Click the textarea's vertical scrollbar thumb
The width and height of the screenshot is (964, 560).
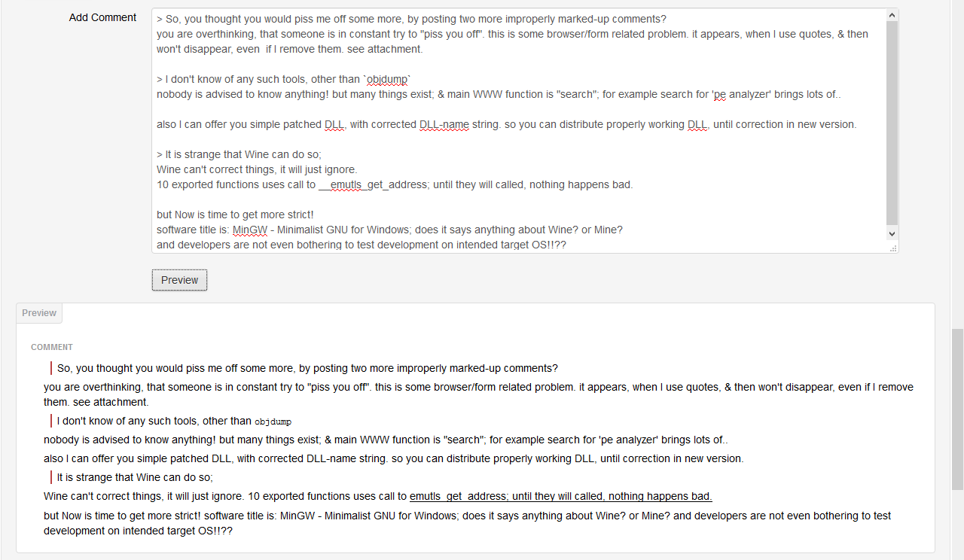tap(892, 123)
